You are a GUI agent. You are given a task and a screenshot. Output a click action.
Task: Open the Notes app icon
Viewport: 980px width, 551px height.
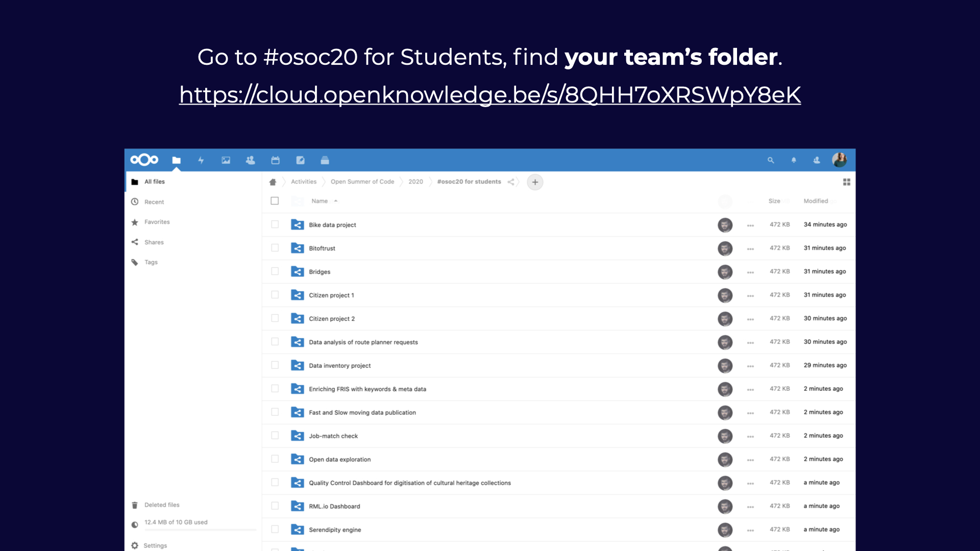[300, 160]
